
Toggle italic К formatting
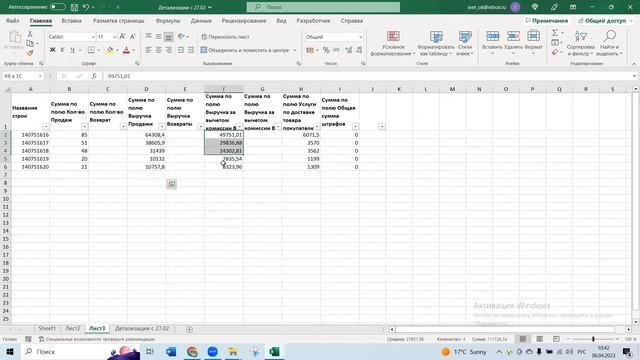coord(62,50)
